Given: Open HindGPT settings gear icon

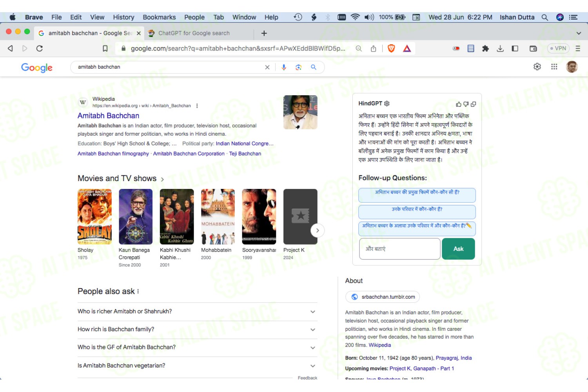Looking at the screenshot, I should coord(387,103).
